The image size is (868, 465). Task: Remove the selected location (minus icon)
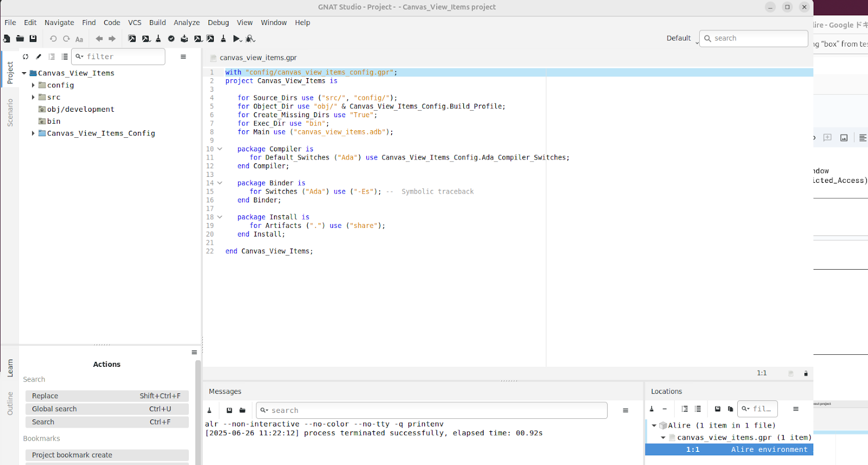click(x=665, y=409)
